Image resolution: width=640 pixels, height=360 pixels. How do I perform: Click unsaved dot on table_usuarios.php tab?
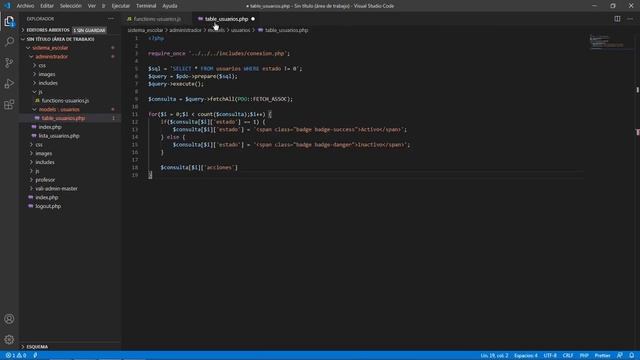253,19
